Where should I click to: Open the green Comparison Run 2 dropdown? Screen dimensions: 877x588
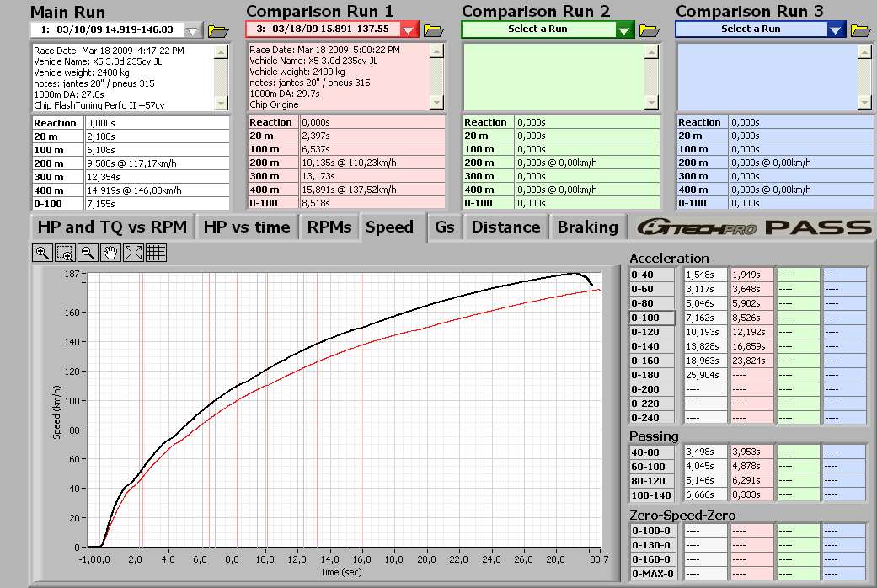coord(623,30)
